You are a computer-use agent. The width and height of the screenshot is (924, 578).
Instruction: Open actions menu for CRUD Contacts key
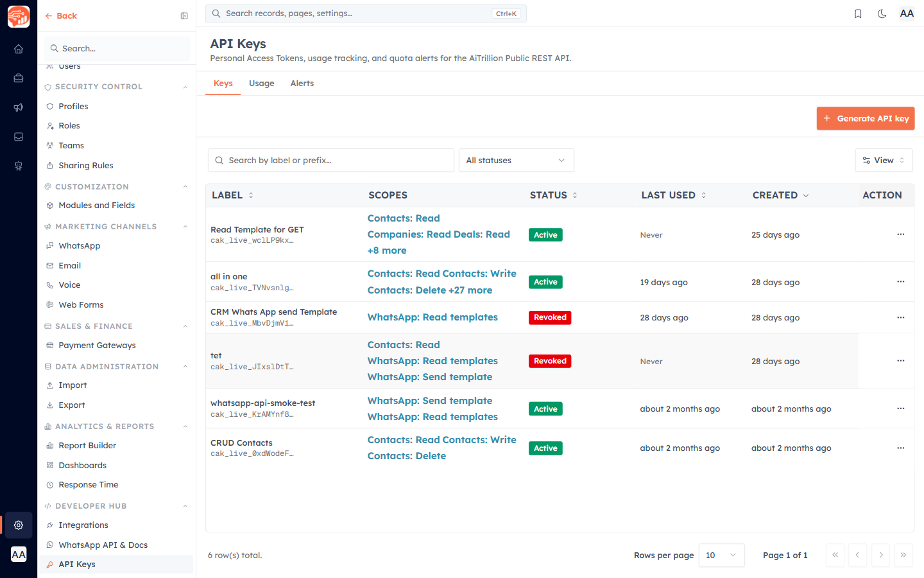click(901, 448)
